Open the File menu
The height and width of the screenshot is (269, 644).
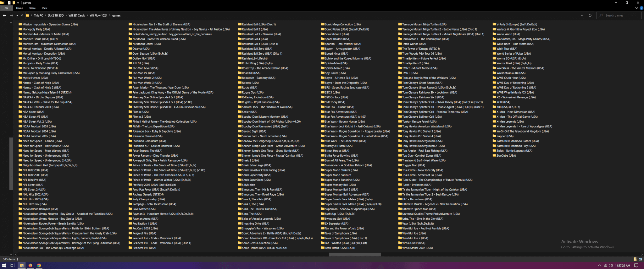(6, 8)
